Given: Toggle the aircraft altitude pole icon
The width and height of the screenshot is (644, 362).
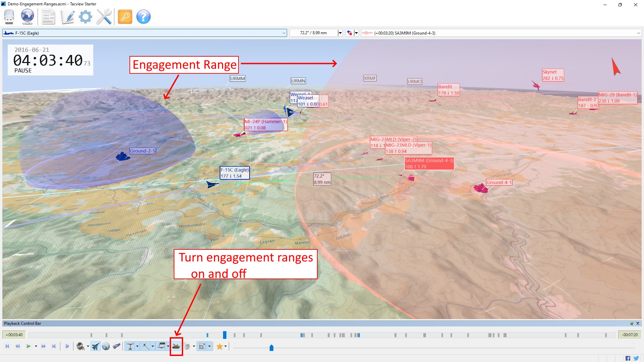Looking at the screenshot, I should pos(130,346).
